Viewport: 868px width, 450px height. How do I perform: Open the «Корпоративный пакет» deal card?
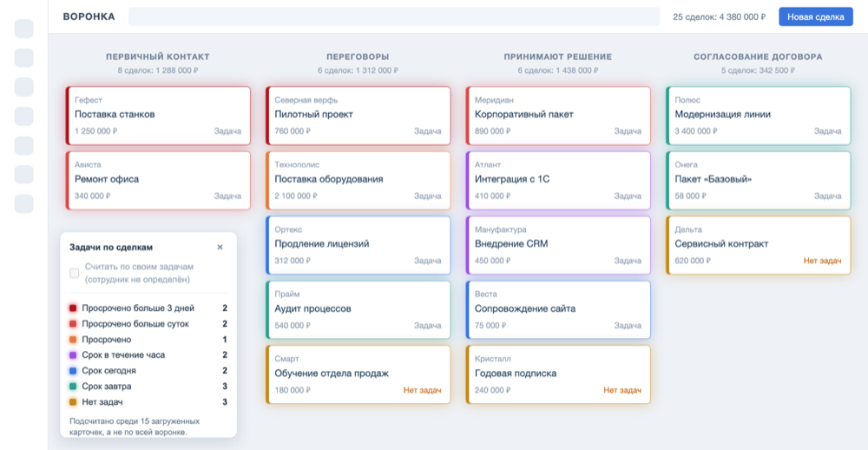coord(558,116)
